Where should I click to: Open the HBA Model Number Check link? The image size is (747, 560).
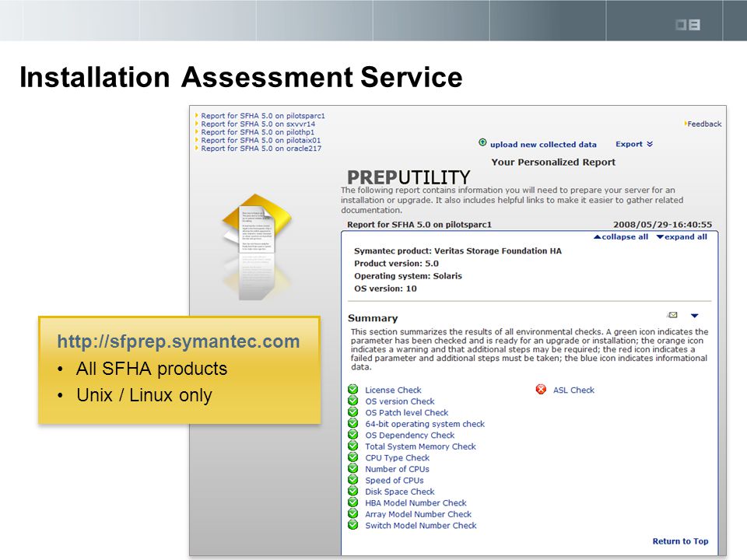tap(416, 503)
